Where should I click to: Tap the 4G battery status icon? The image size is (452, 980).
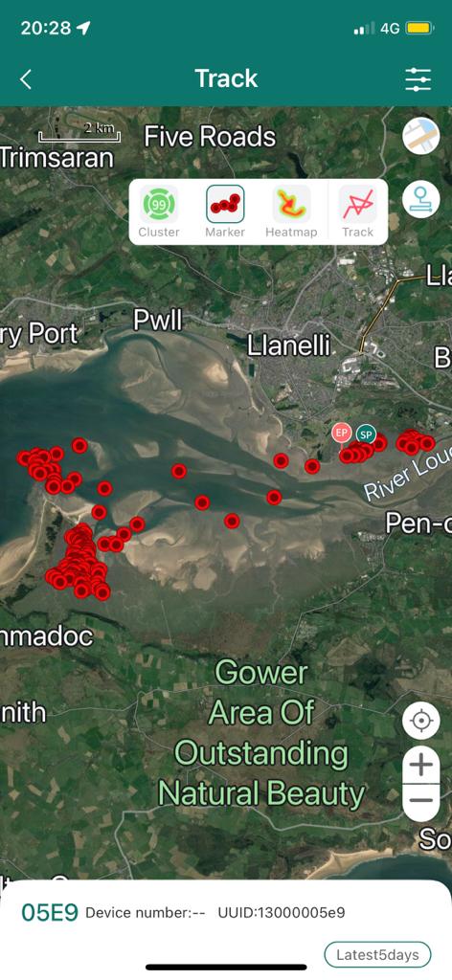[418, 28]
